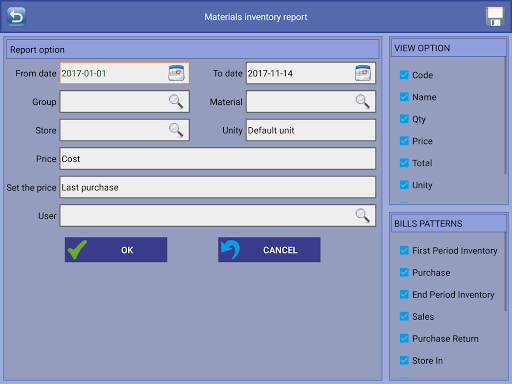Viewport: 512px width, 384px height.
Task: Toggle the Sales bill pattern
Action: (x=404, y=316)
